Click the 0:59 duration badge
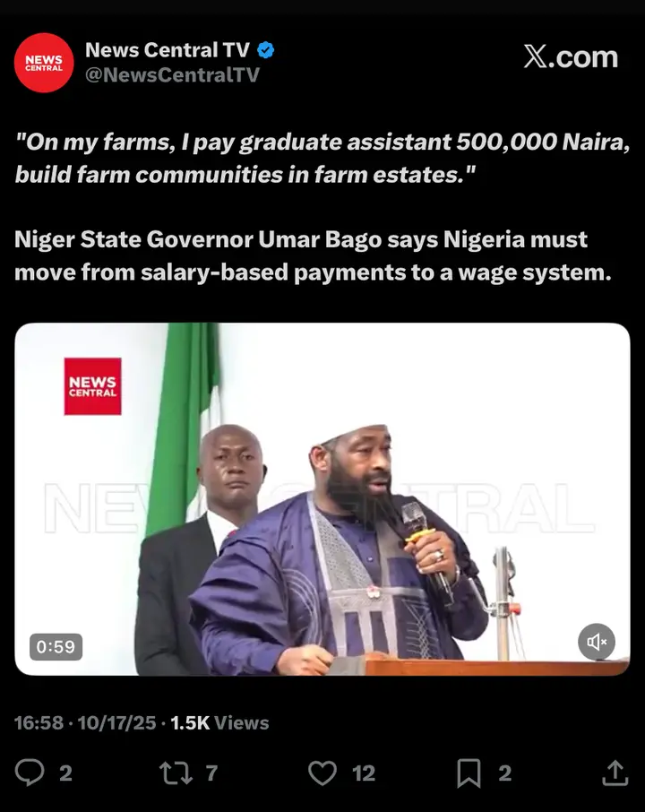The width and height of the screenshot is (645, 812). (x=56, y=647)
